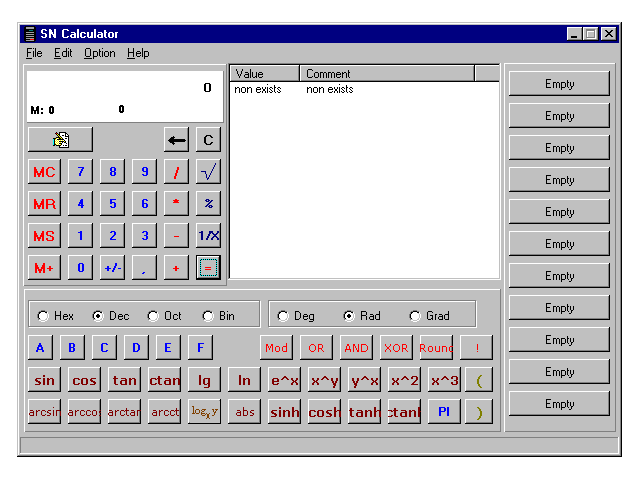Click the sinh function button

pos(284,412)
